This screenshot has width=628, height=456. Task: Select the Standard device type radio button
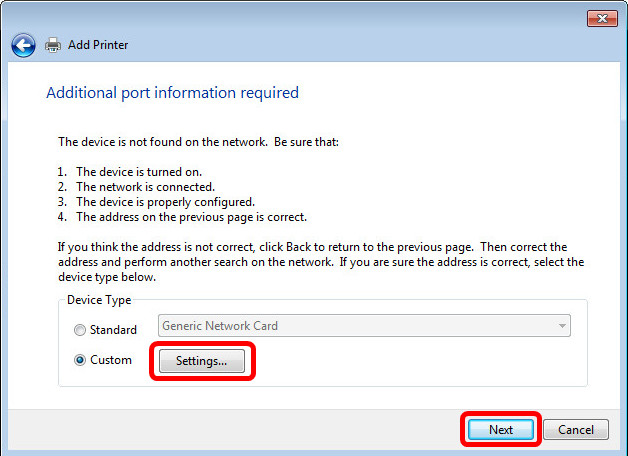[x=81, y=330]
